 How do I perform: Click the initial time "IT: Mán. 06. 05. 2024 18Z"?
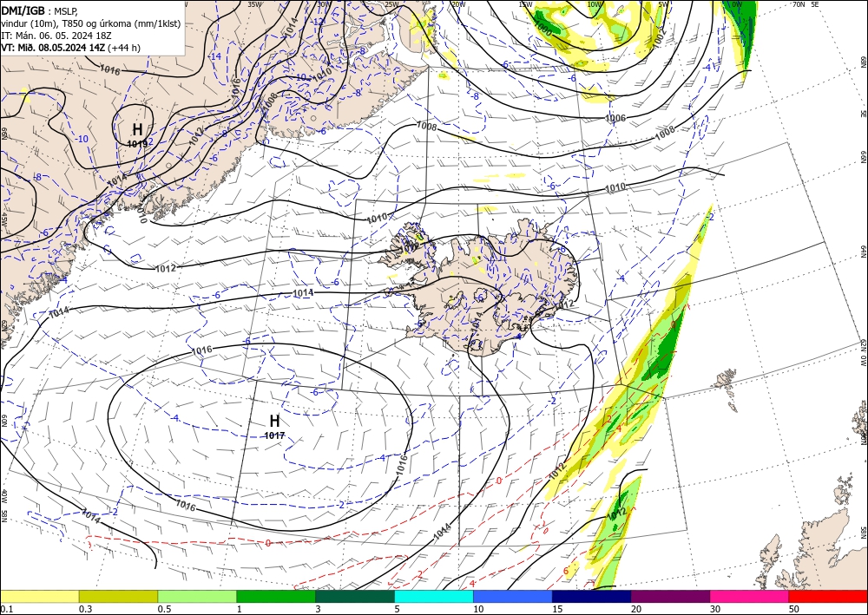click(56, 36)
